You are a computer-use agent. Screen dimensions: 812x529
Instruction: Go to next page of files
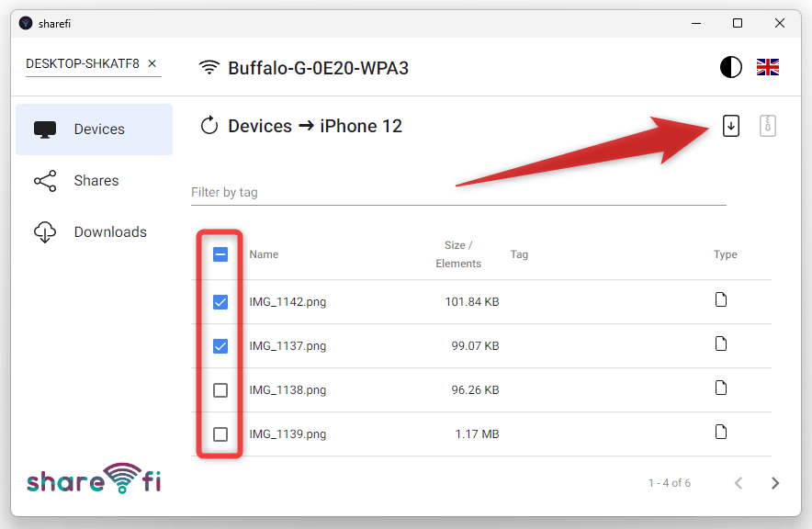[x=774, y=483]
